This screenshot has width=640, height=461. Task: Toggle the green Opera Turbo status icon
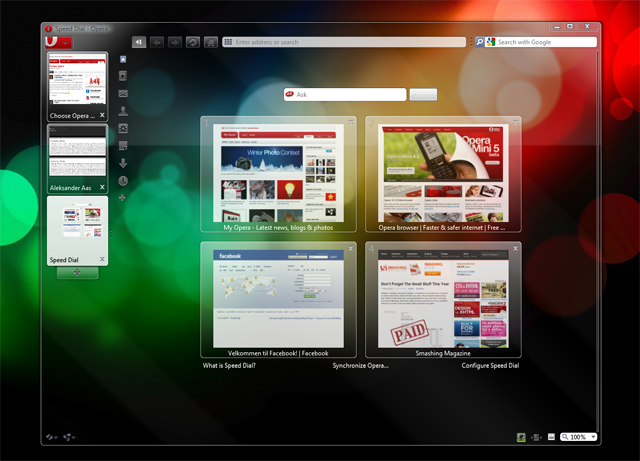click(521, 437)
